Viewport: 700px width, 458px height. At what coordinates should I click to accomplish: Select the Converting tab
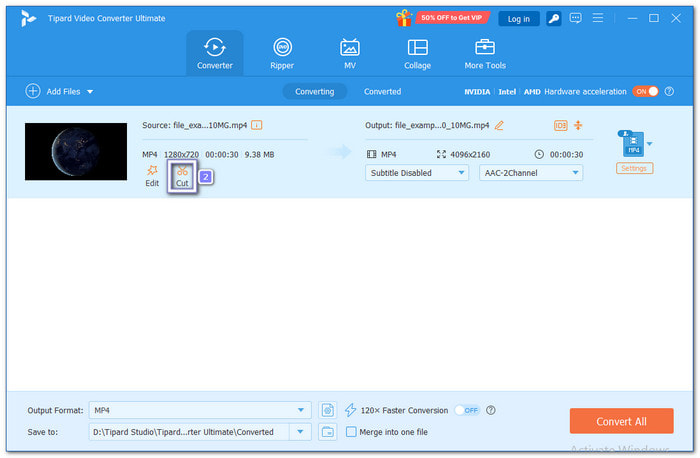coord(315,92)
